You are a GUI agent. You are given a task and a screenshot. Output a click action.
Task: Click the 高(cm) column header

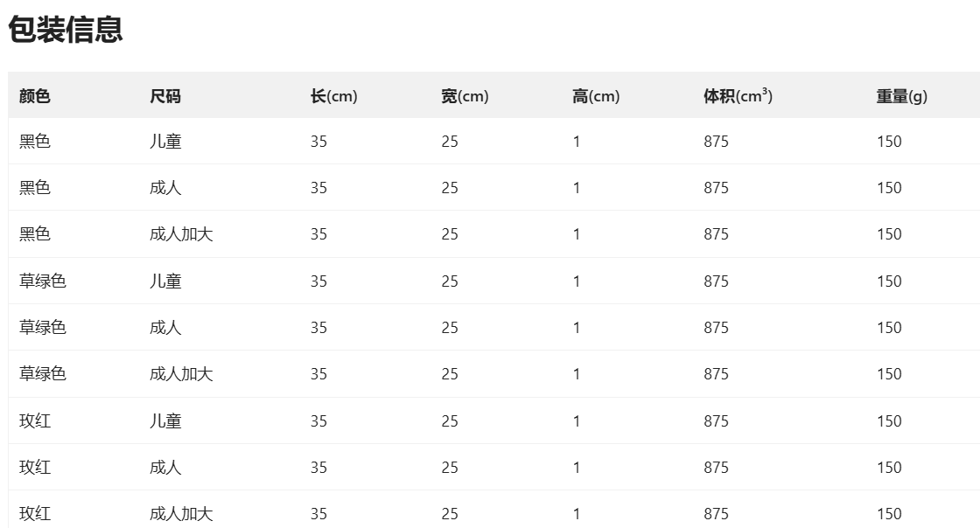pos(596,96)
